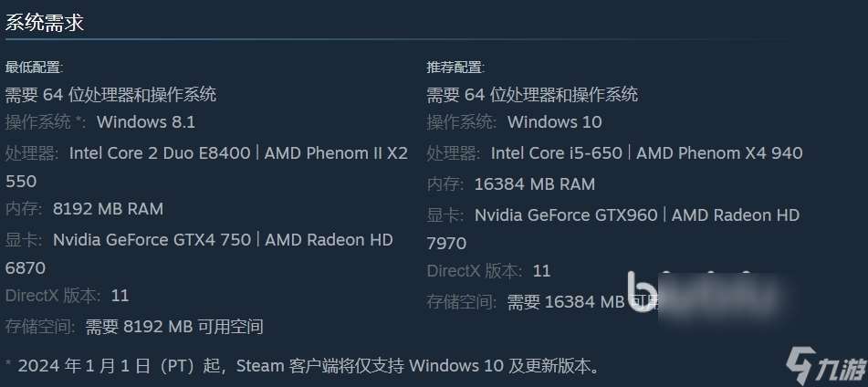This screenshot has width=868, height=387.
Task: Click the 8192 MB RAM memory entry
Action: pos(108,209)
